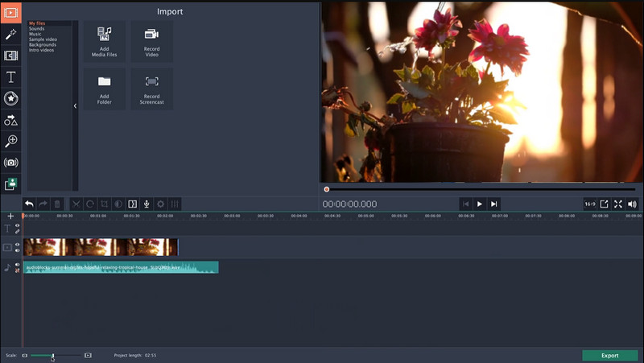This screenshot has height=363, width=644.
Task: Click the Rotate clip icon
Action: coord(90,204)
